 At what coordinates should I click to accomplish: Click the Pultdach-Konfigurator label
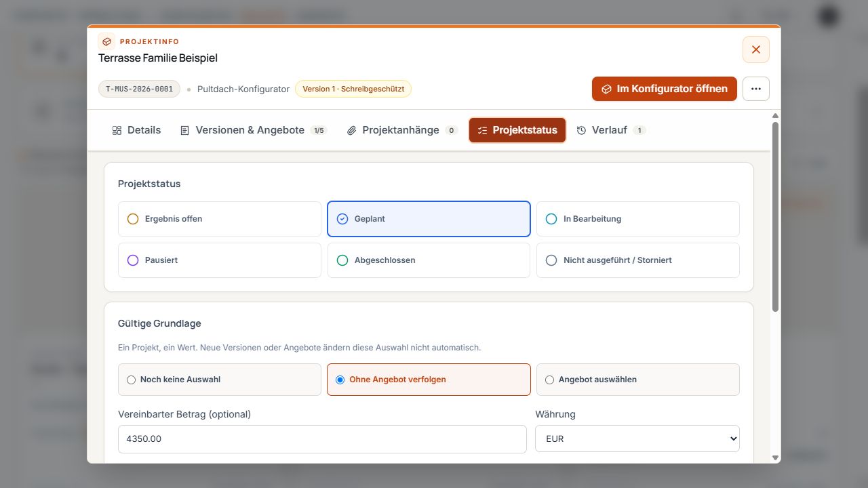click(243, 89)
